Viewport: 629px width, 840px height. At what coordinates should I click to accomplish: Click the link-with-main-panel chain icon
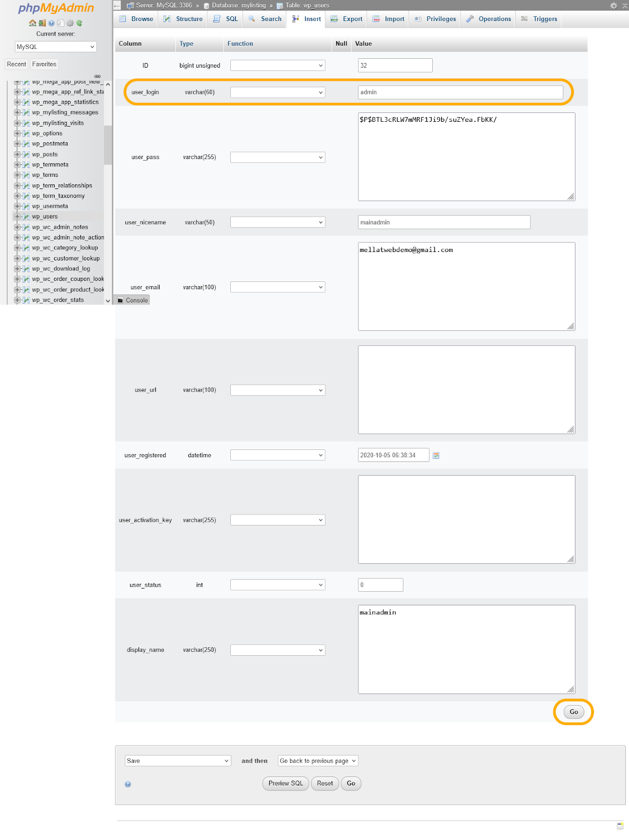click(97, 76)
